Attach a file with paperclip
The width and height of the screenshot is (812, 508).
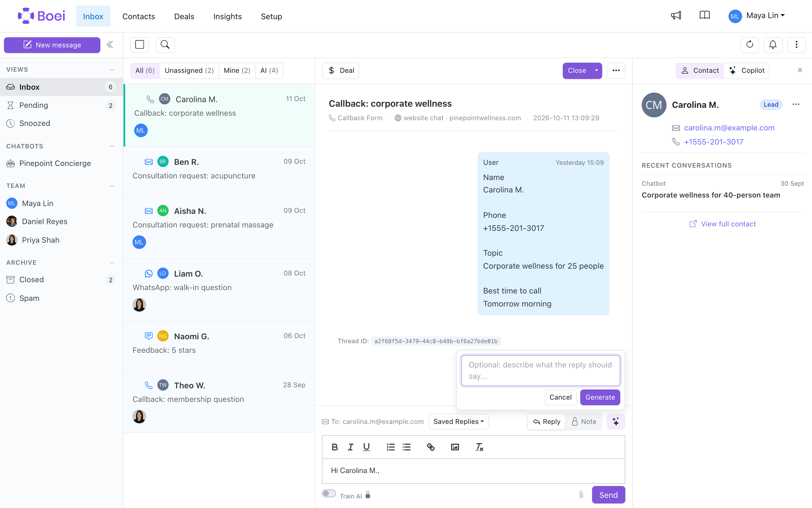[581, 494]
